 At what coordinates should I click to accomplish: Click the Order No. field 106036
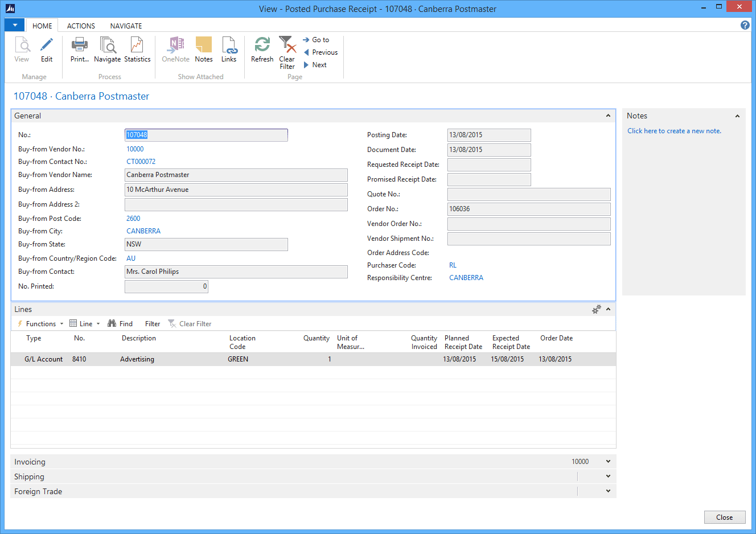(529, 209)
